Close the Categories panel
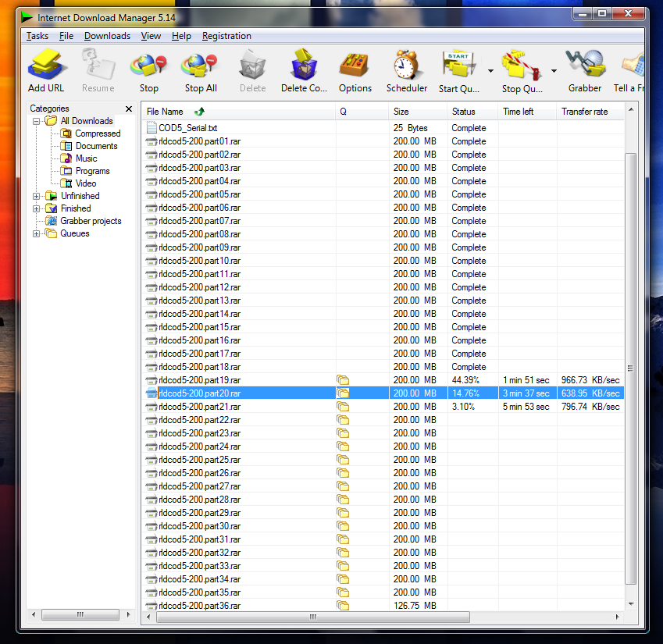Screen dimensions: 663x644 pos(129,109)
